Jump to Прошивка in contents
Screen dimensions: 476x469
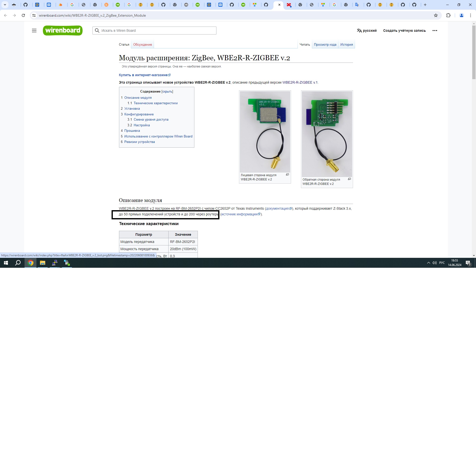pyautogui.click(x=132, y=131)
